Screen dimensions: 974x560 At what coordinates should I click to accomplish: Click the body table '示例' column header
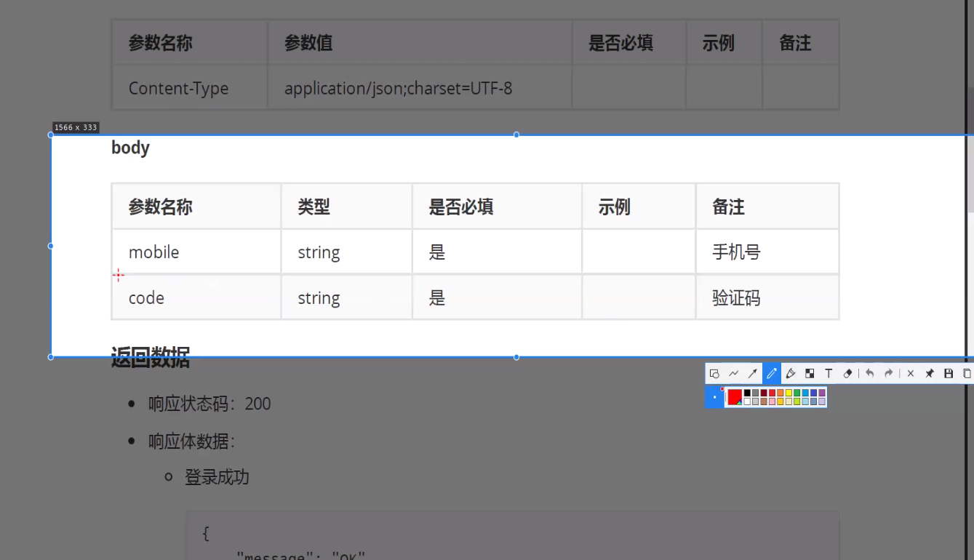point(639,207)
